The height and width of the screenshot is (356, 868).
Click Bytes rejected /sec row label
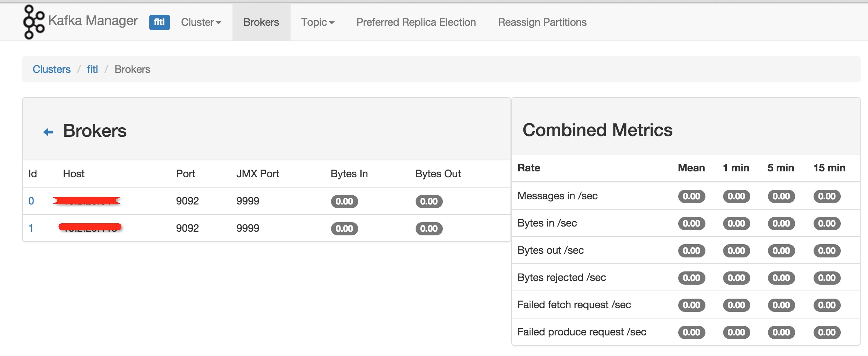point(562,277)
